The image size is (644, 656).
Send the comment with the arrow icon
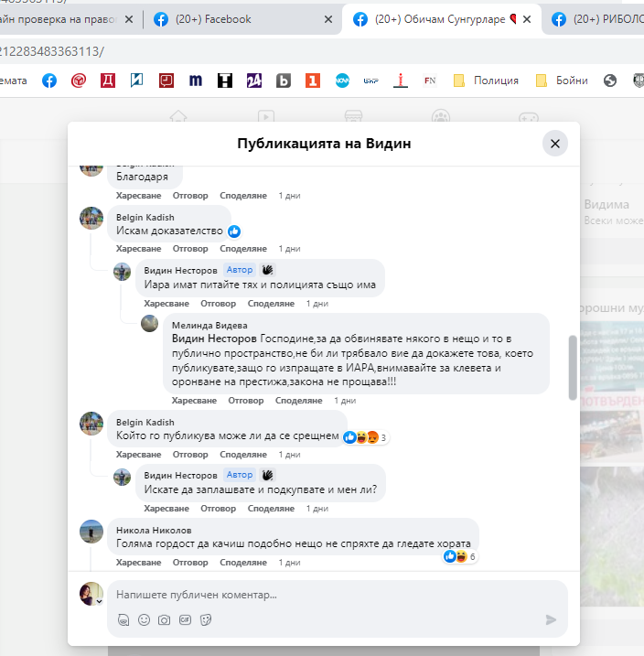[x=551, y=619]
